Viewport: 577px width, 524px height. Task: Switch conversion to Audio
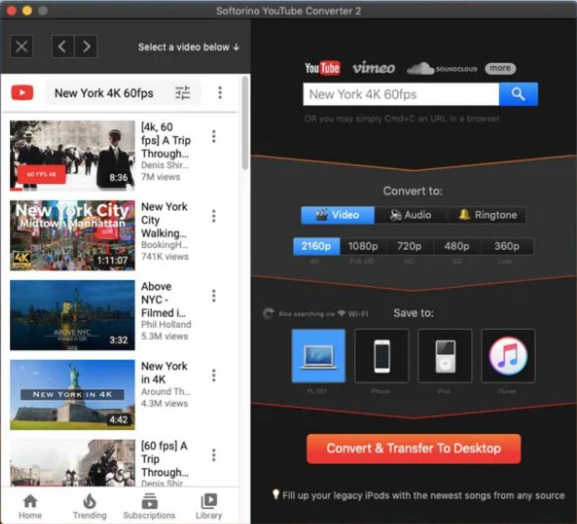click(x=411, y=215)
